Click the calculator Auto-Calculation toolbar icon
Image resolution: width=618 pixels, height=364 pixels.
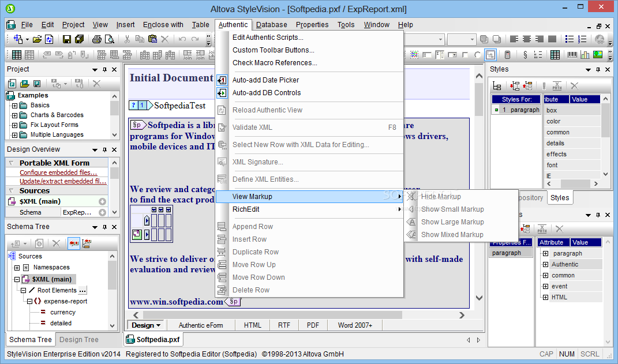click(x=508, y=55)
